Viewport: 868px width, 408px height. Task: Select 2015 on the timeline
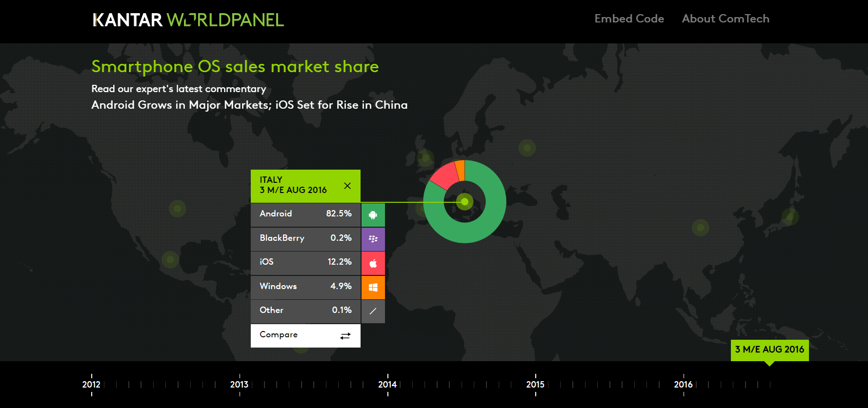(x=535, y=385)
